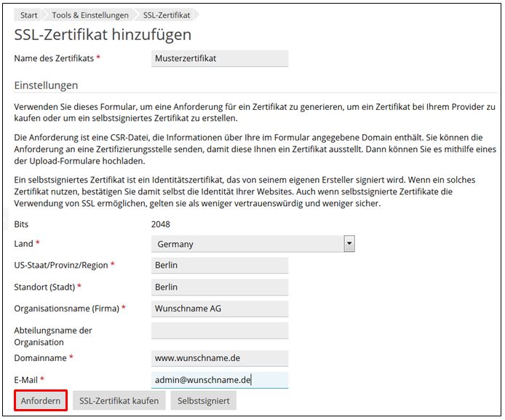Go to the Start breadcrumb
This screenshot has width=505, height=420.
pos(28,15)
